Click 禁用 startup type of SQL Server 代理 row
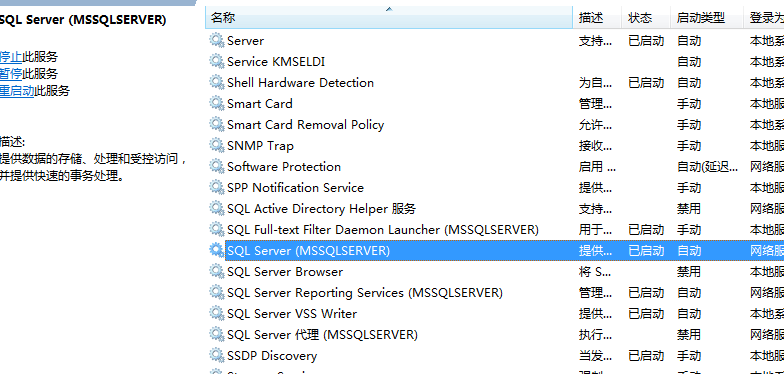 pos(689,334)
